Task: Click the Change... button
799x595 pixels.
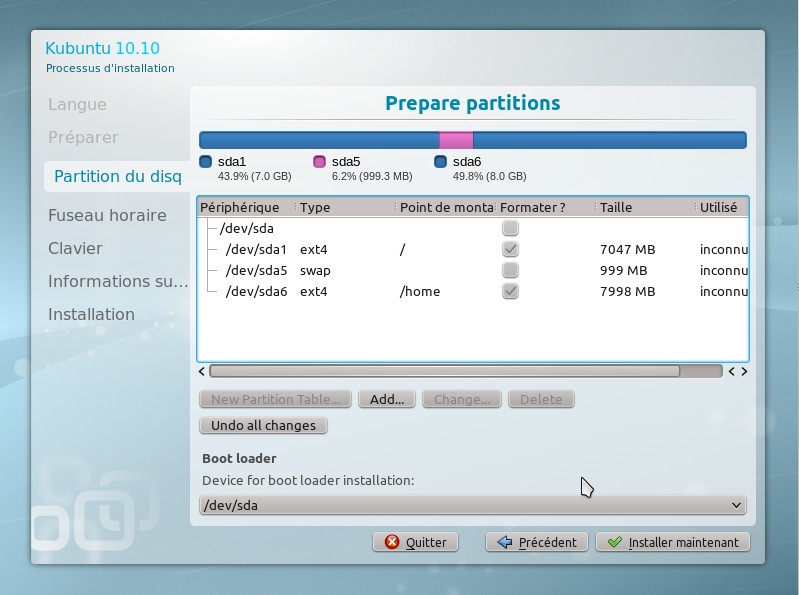Action: (462, 399)
